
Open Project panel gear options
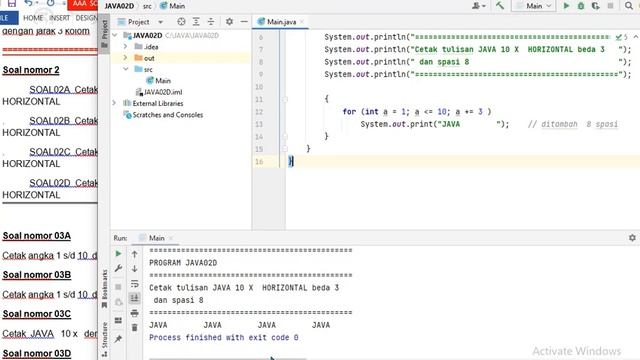(x=229, y=22)
